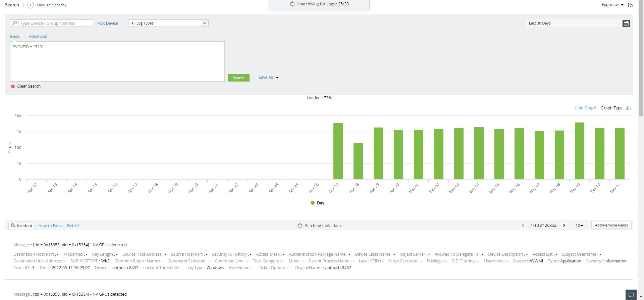The width and height of the screenshot is (644, 300).
Task: Select the Apr 28 bar in chart
Action: pos(358,161)
